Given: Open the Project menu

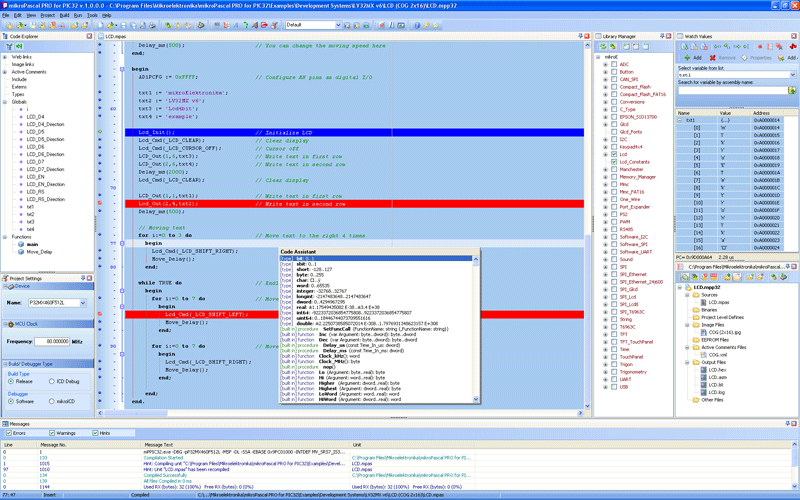Looking at the screenshot, I should pos(47,15).
